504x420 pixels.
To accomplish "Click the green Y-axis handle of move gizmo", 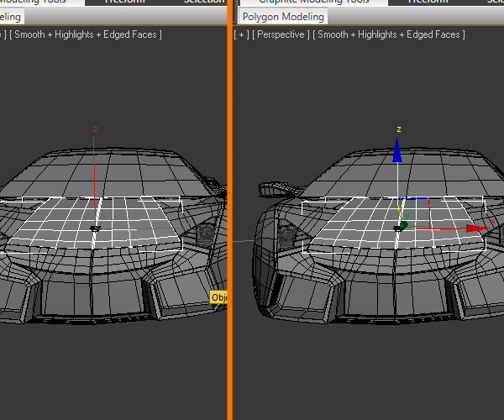I will pos(404,225).
